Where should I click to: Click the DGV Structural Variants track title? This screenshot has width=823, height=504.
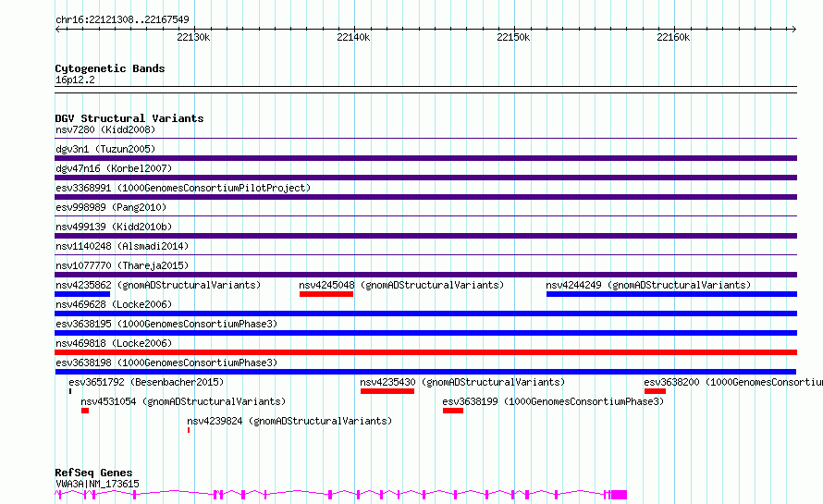129,118
